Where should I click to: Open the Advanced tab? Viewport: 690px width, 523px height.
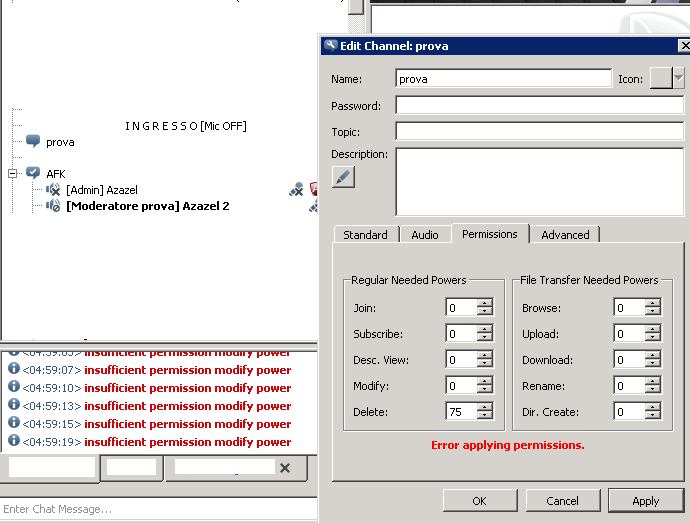565,235
